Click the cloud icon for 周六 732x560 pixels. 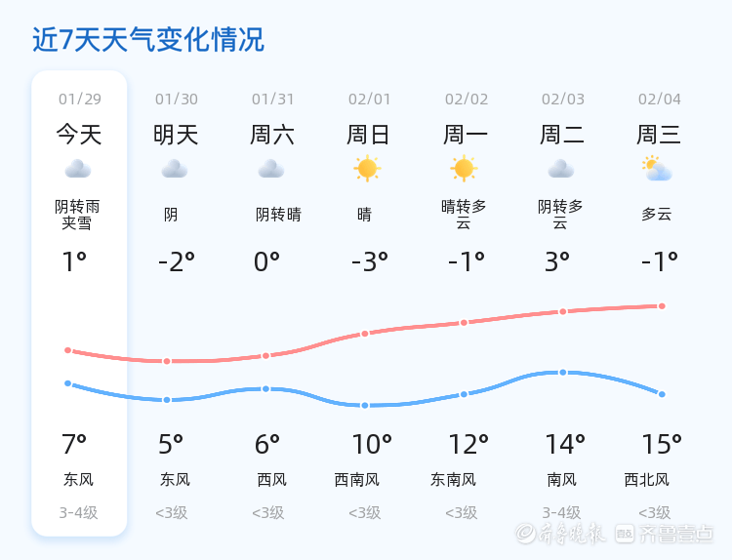[271, 170]
